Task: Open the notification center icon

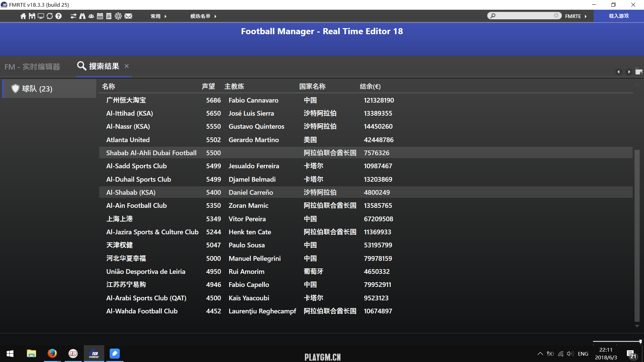Action: (x=632, y=354)
